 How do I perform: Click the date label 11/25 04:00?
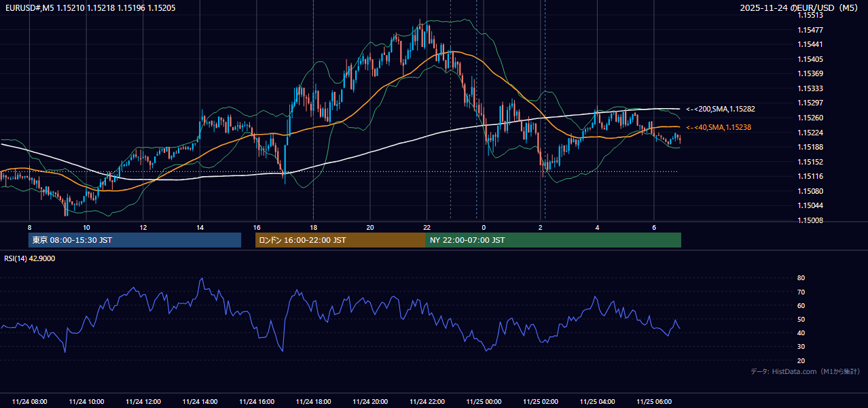tap(597, 402)
